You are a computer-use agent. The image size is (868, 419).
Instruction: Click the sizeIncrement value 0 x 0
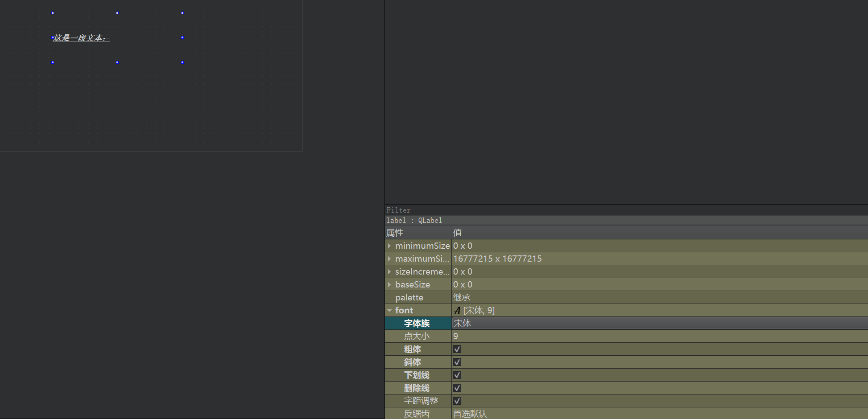[x=463, y=271]
